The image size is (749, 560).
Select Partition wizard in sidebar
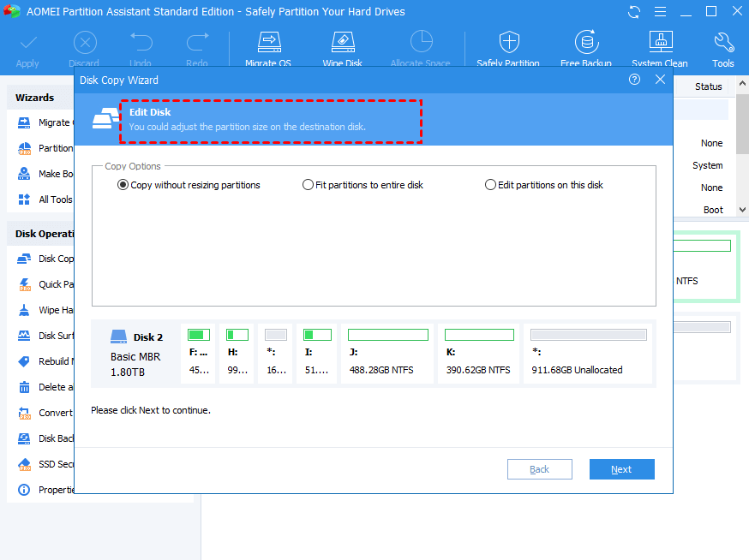click(x=46, y=148)
